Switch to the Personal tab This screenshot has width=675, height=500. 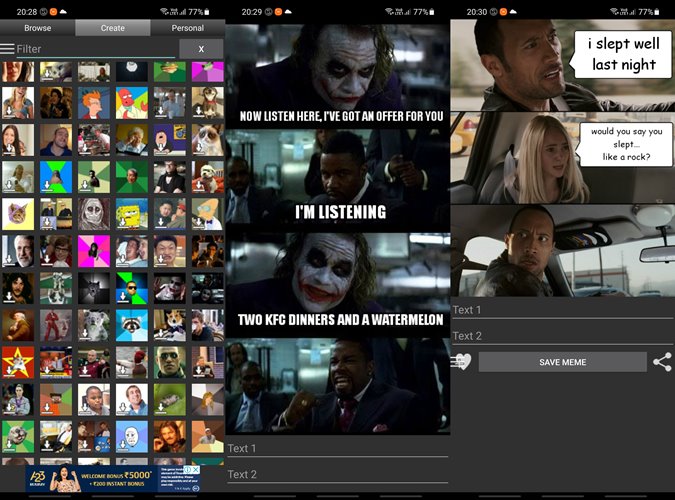pos(187,28)
